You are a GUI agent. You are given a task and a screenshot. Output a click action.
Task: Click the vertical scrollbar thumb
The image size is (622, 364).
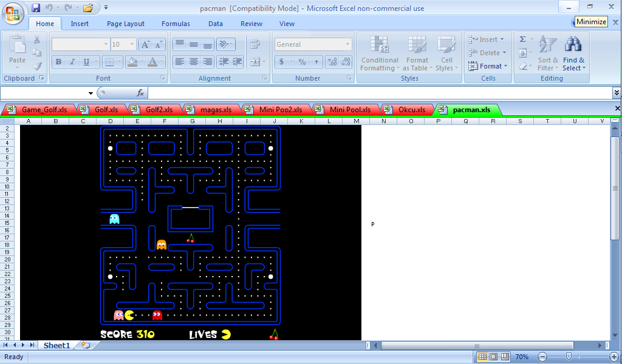pyautogui.click(x=615, y=188)
